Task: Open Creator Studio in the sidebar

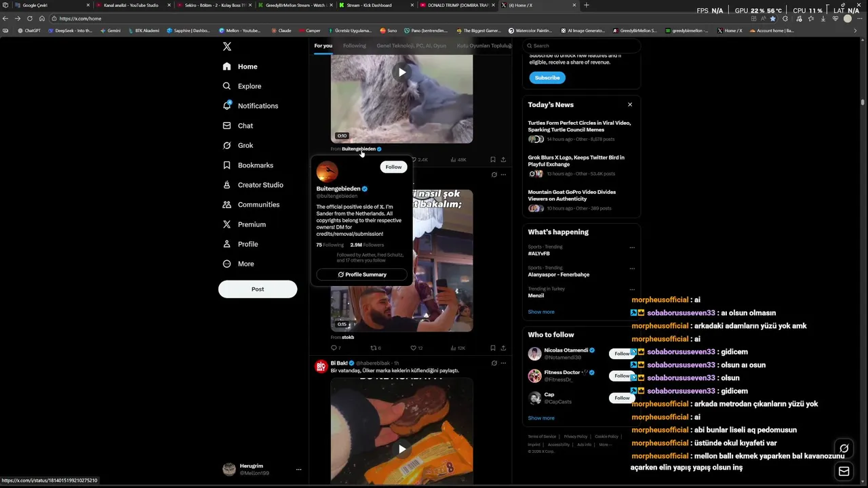Action: [253, 184]
